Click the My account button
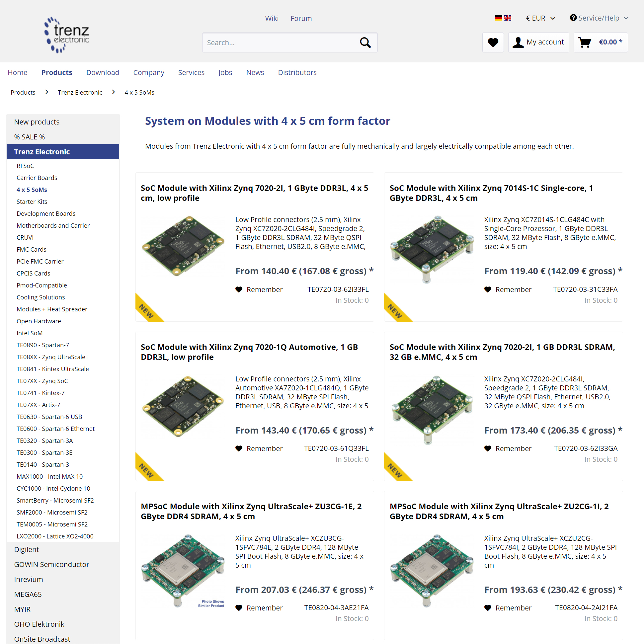Viewport: 644px width, 644px height. pos(538,42)
